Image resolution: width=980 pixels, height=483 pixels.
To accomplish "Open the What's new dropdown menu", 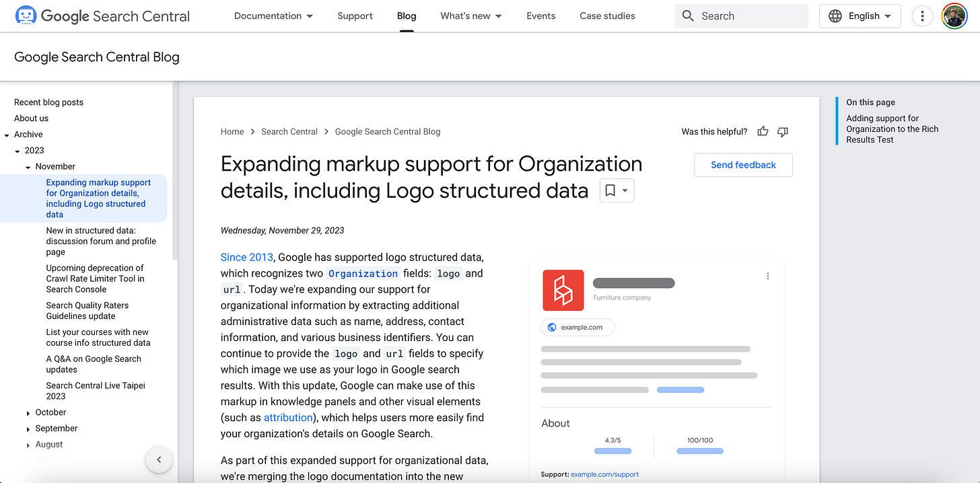I will [471, 16].
